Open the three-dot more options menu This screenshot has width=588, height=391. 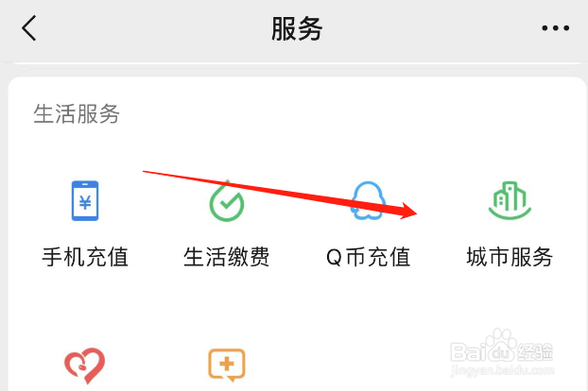tap(555, 27)
